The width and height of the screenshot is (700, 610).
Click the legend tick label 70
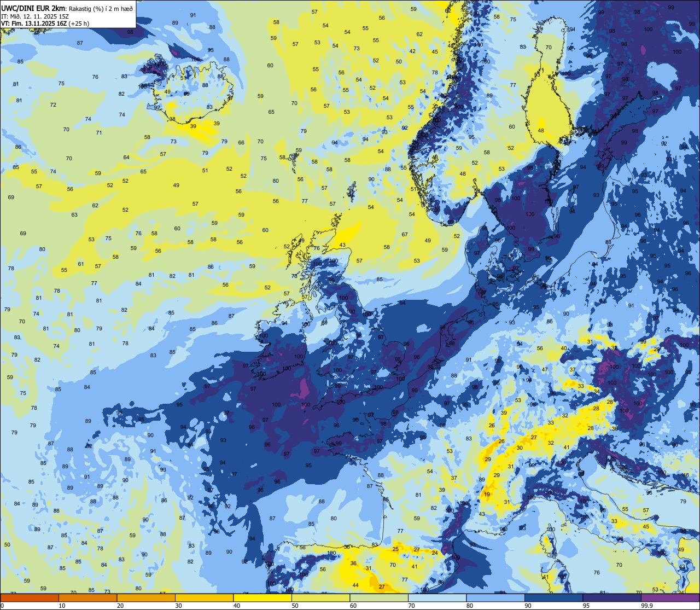tap(411, 606)
